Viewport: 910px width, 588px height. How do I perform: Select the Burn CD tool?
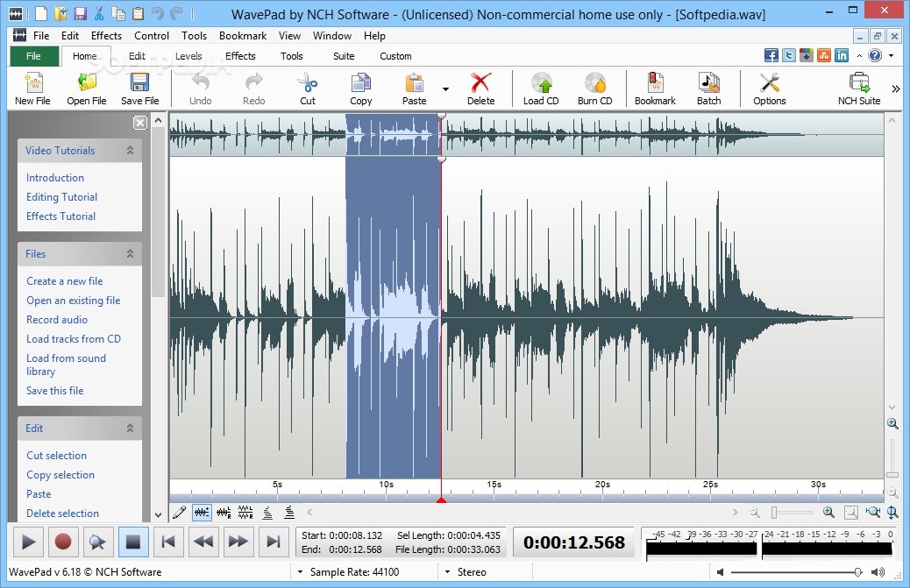[x=595, y=88]
